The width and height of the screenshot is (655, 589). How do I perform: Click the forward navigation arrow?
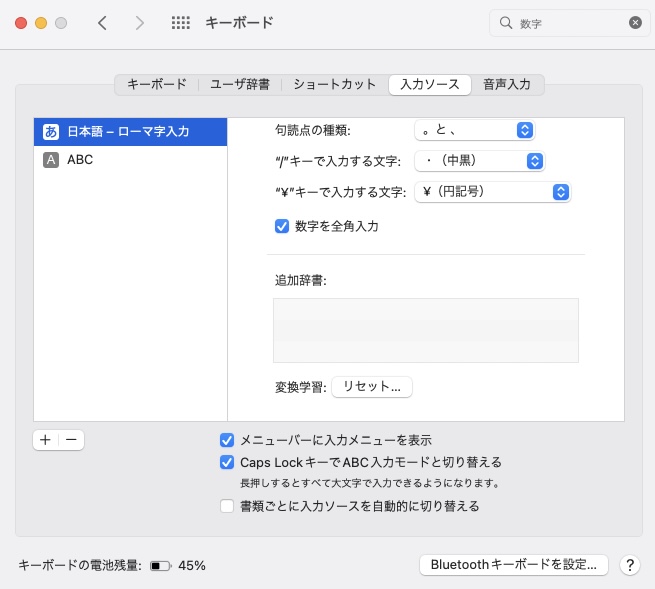(x=139, y=22)
